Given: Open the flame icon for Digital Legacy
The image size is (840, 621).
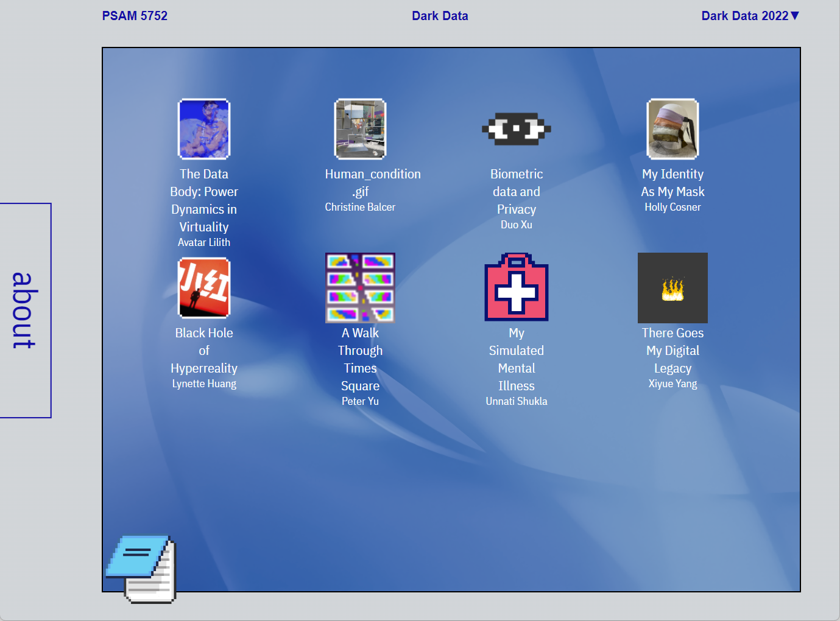Looking at the screenshot, I should [672, 288].
